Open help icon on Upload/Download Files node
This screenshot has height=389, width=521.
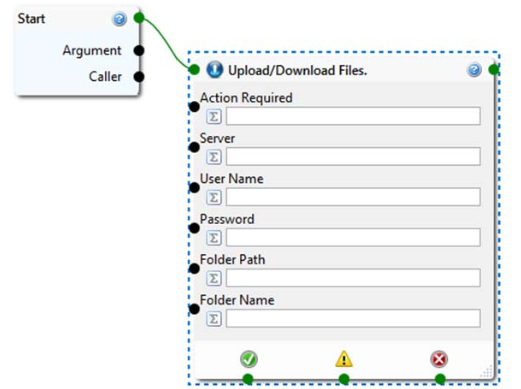pos(474,70)
